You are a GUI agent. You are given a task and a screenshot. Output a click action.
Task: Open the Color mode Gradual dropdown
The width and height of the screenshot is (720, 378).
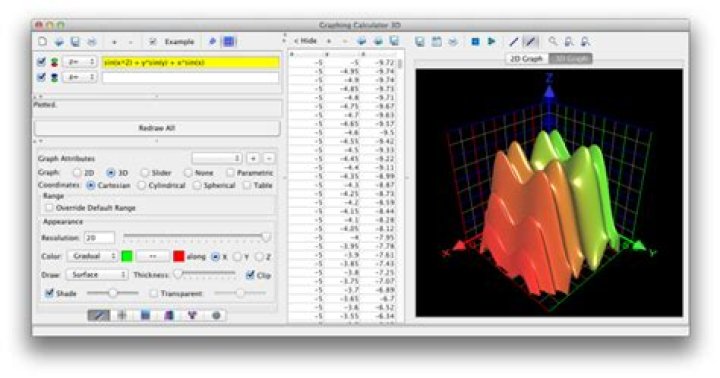92,256
